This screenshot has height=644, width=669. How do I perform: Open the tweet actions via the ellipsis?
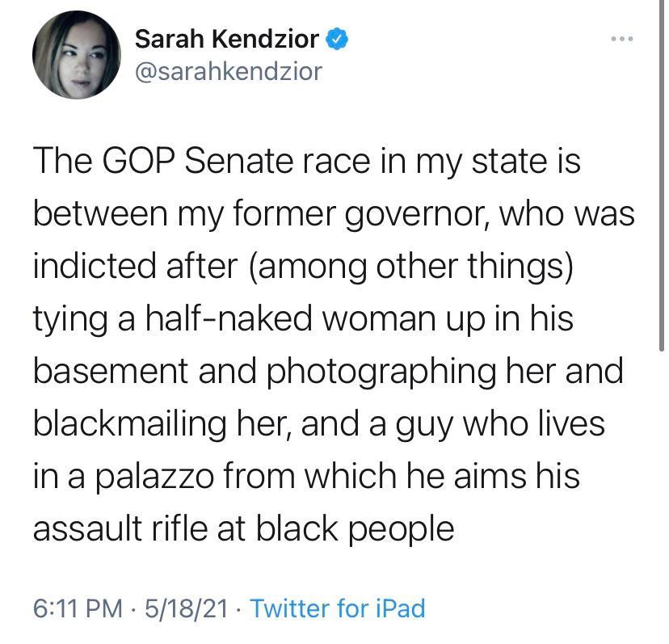coord(622,38)
